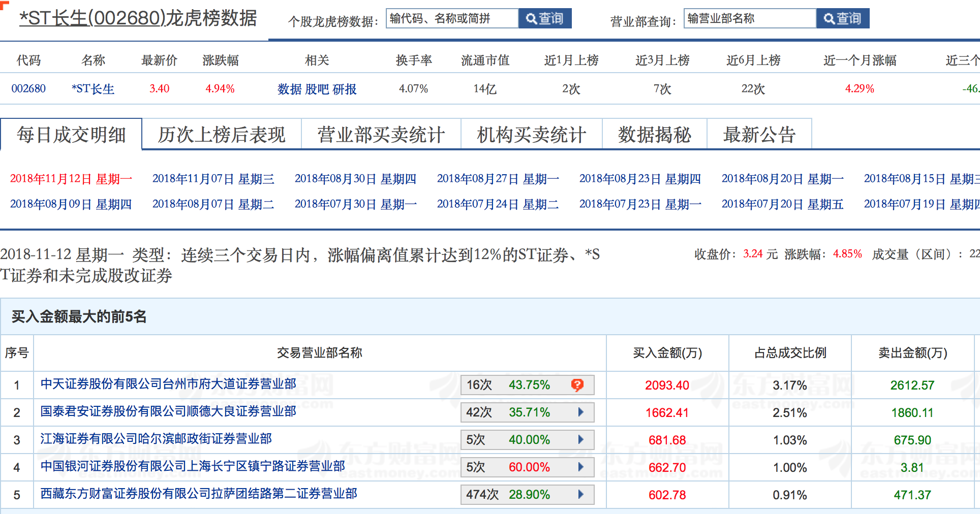980x514 pixels.
Task: Expand arrow for 中国银河证券 镇宁路 row
Action: coord(580,467)
